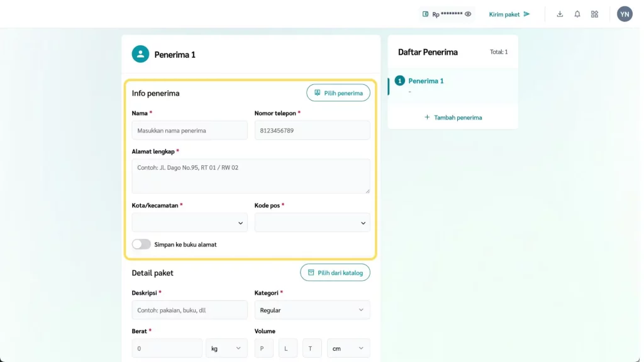Open notifications bell icon
Image resolution: width=644 pixels, height=362 pixels.
(577, 14)
